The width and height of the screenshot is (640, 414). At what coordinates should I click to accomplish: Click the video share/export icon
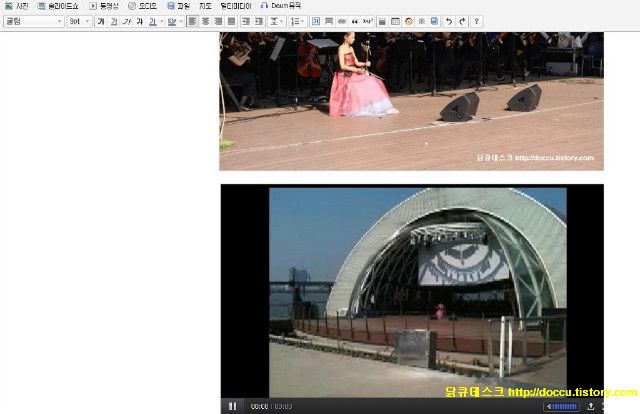tap(590, 406)
